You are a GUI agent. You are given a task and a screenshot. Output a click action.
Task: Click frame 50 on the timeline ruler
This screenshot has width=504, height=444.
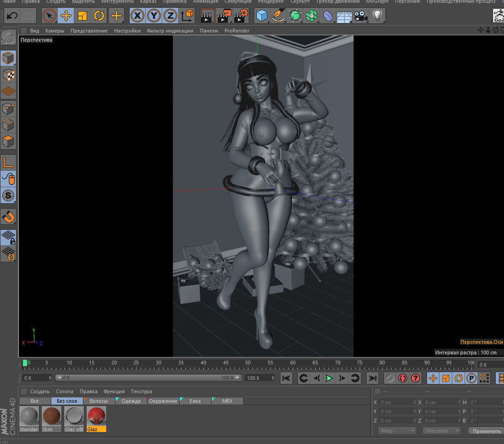248,363
